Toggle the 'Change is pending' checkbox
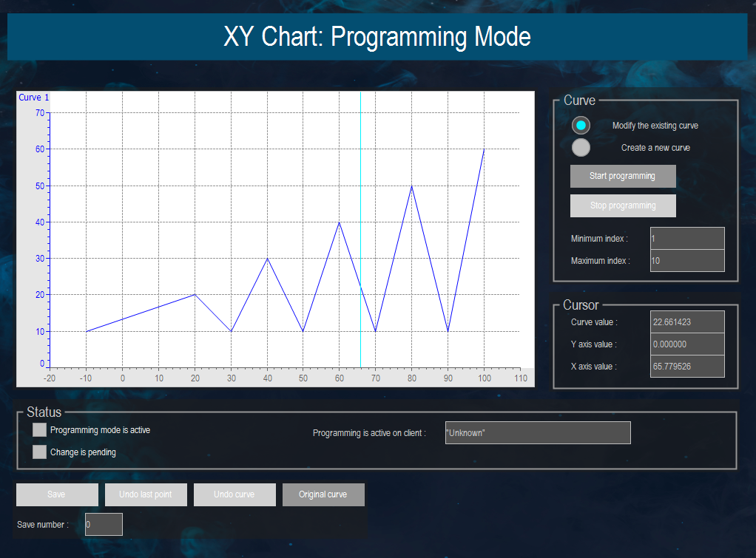756x558 pixels. pyautogui.click(x=38, y=452)
